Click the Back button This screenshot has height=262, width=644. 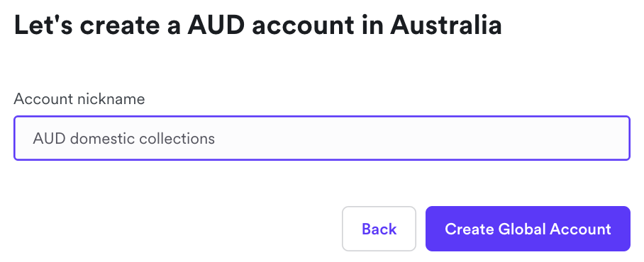coord(379,229)
